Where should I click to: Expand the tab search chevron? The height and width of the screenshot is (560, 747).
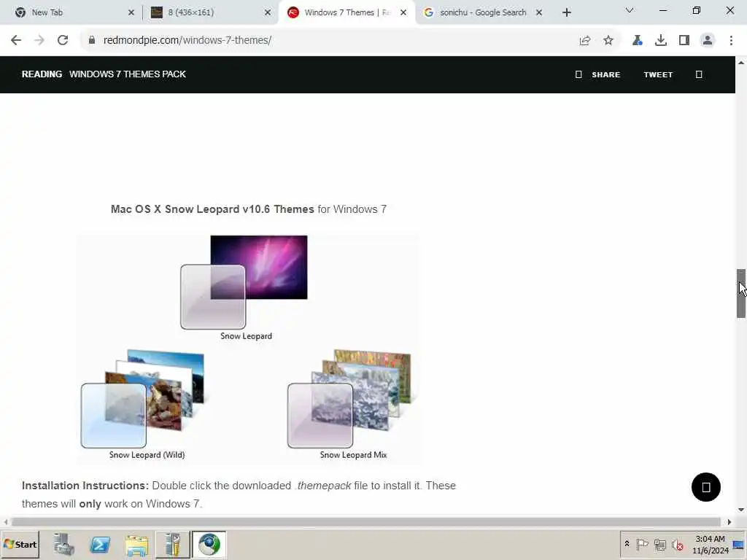tap(630, 10)
